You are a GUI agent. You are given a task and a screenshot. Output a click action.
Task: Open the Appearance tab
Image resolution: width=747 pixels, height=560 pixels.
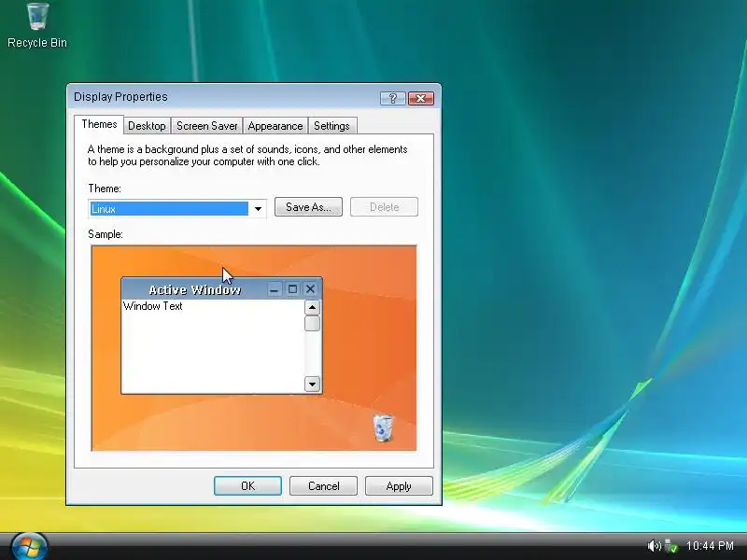tap(275, 126)
